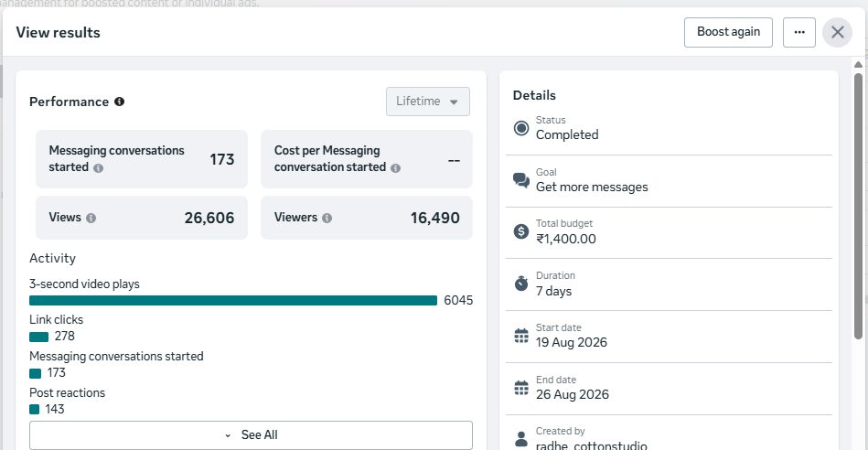
Task: Click the Cost per Messaging dashes value
Action: point(454,160)
